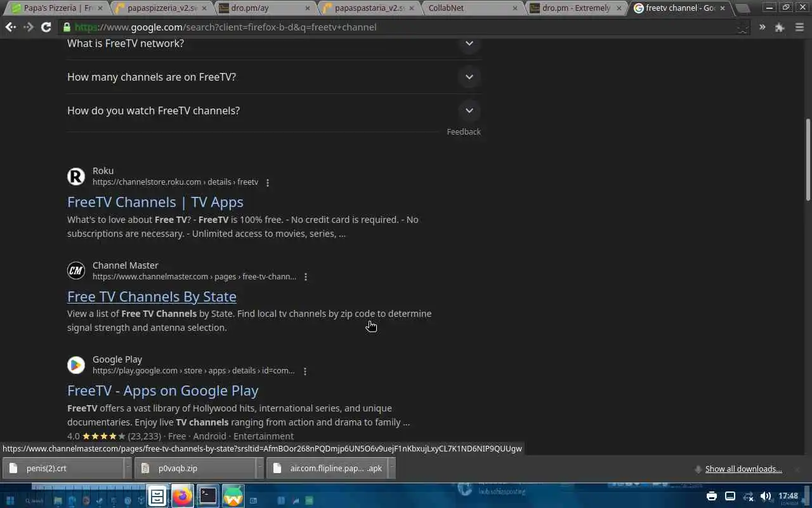Switch to papaspastaria_v2 tab
The height and width of the screenshot is (508, 812).
pyautogui.click(x=369, y=8)
